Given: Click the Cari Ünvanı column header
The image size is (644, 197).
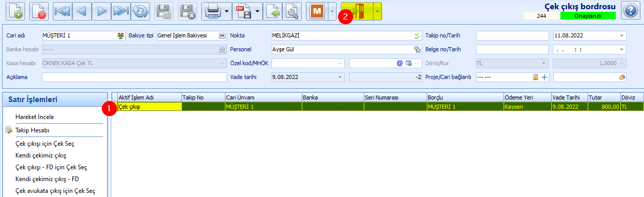Looking at the screenshot, I should point(263,97).
